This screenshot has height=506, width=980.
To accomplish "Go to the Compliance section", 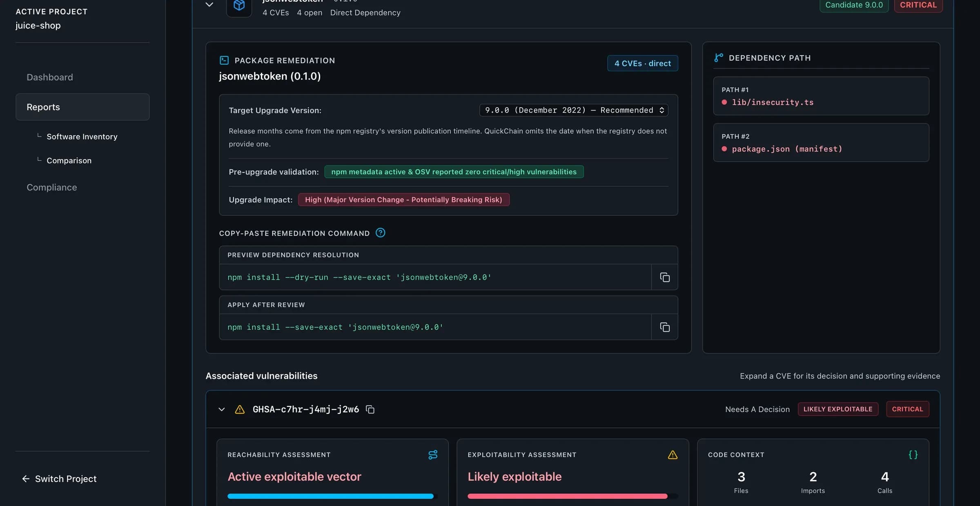I will click(x=52, y=187).
